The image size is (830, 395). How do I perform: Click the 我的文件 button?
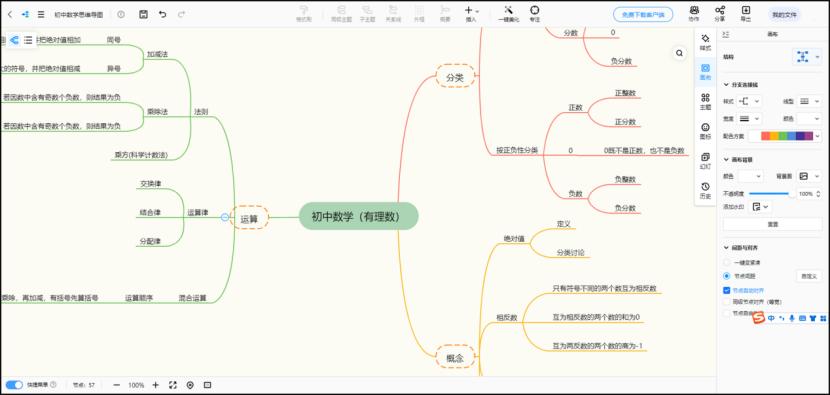[784, 15]
